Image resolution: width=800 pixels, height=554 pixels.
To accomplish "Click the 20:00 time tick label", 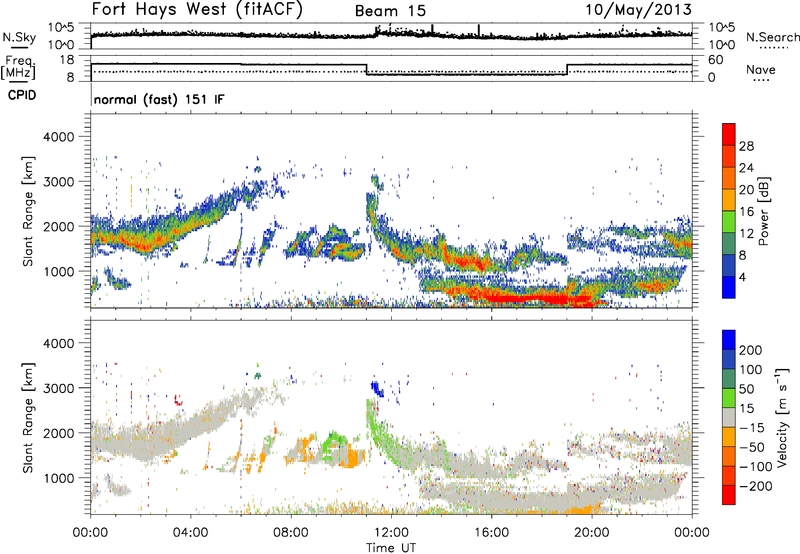I will (592, 533).
